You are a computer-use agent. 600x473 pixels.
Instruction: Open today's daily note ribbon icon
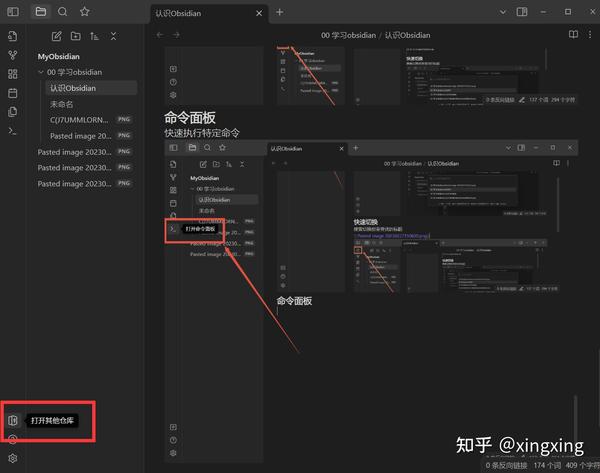tap(13, 93)
